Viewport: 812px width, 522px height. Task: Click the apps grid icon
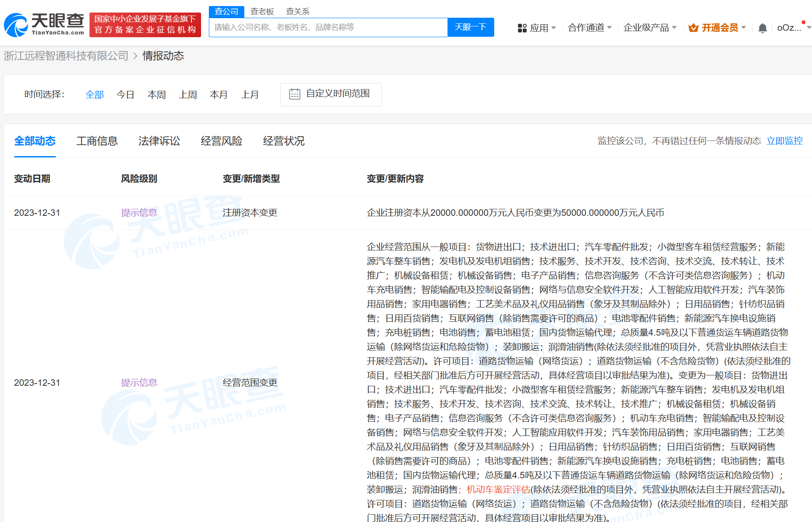522,28
